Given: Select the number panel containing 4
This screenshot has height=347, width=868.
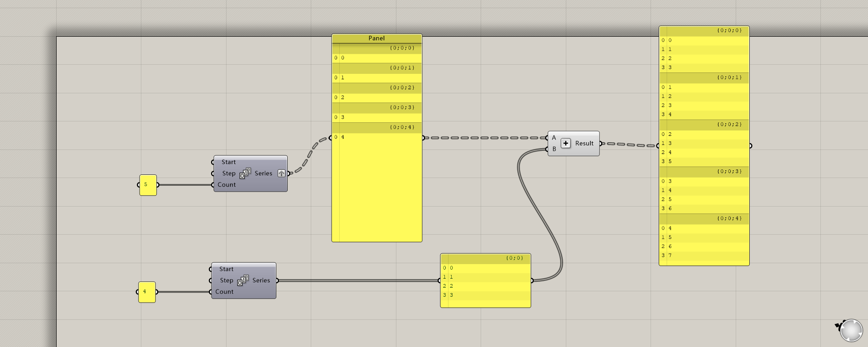Looking at the screenshot, I should [147, 292].
